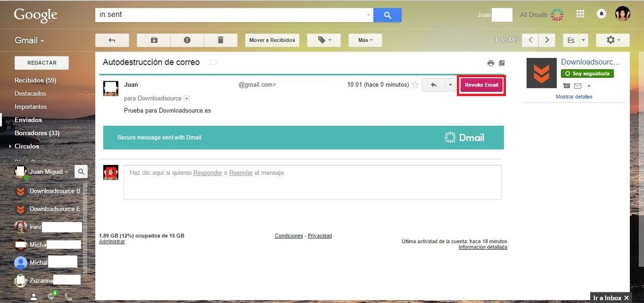Click Administrar storage link
The image size is (644, 303).
[112, 242]
